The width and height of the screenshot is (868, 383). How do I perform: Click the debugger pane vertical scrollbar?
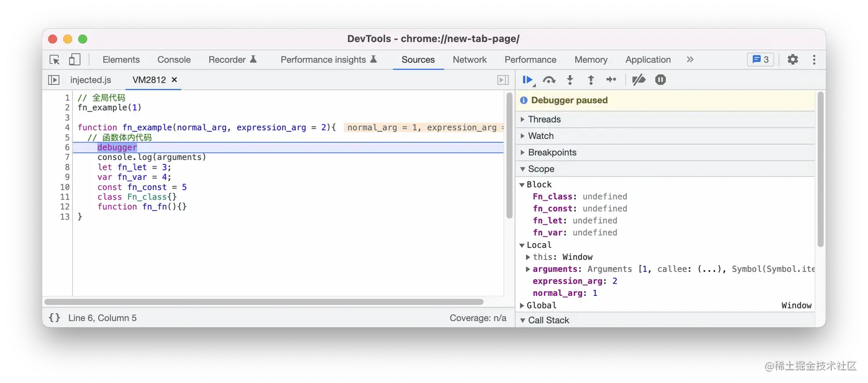821,170
